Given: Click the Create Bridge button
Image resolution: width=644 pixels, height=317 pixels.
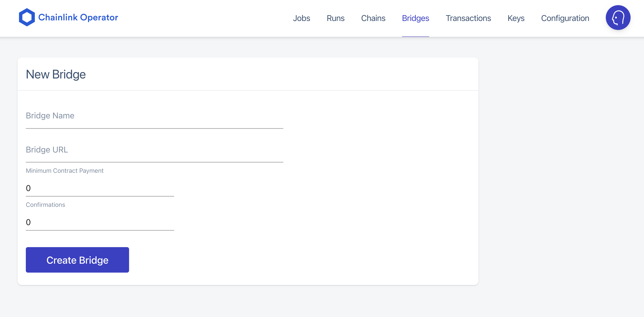Looking at the screenshot, I should pos(77,260).
